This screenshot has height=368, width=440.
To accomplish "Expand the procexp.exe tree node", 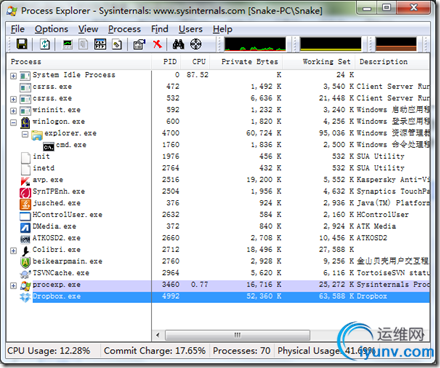I will (x=13, y=286).
